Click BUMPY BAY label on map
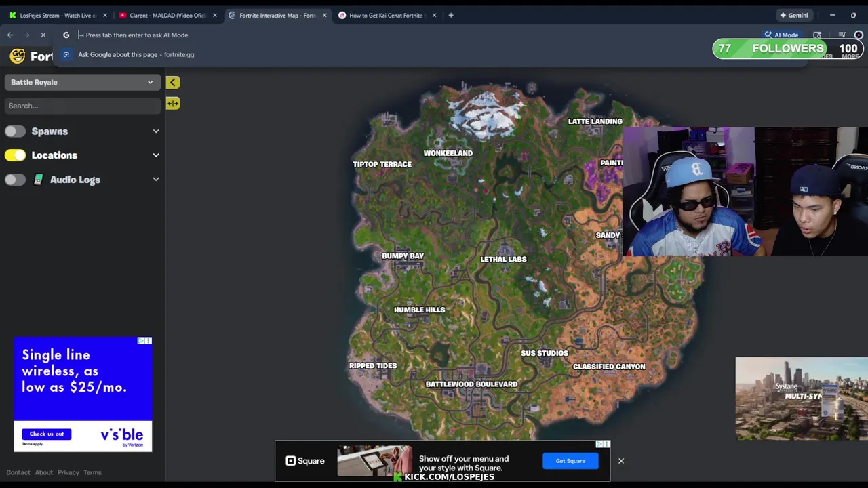The image size is (868, 488). [x=403, y=256]
